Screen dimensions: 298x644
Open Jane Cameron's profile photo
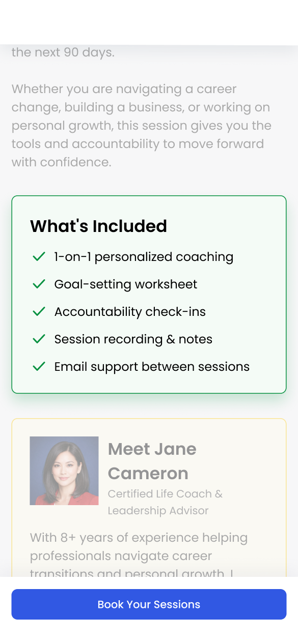click(64, 471)
